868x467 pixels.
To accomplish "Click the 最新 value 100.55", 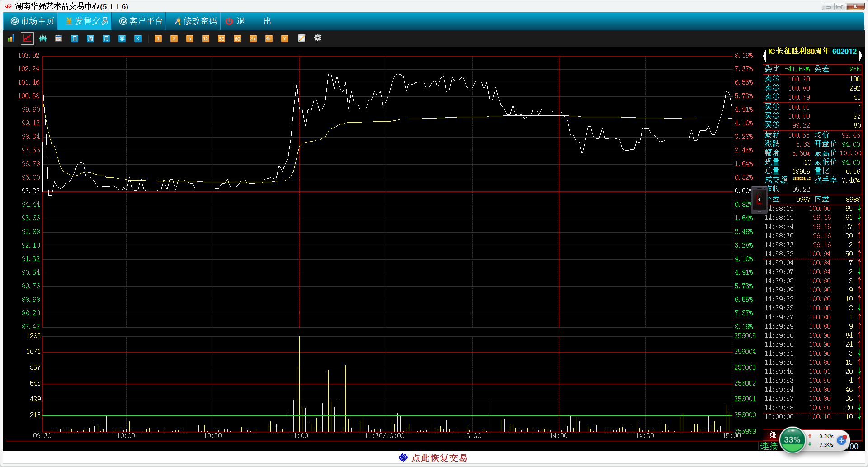I will pyautogui.click(x=799, y=135).
